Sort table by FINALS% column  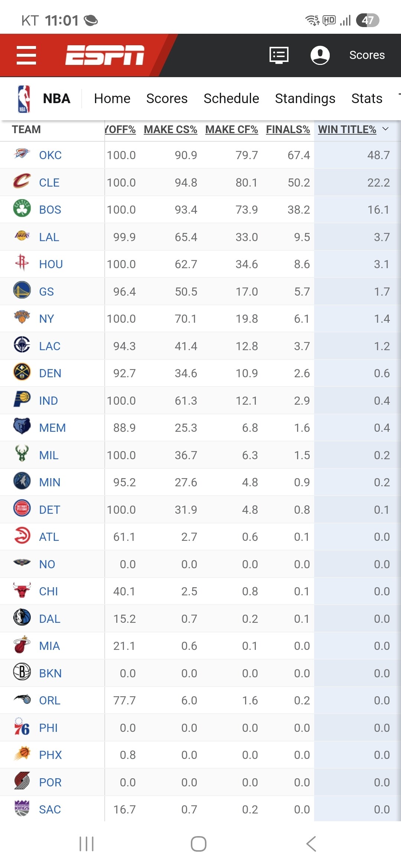pos(288,129)
